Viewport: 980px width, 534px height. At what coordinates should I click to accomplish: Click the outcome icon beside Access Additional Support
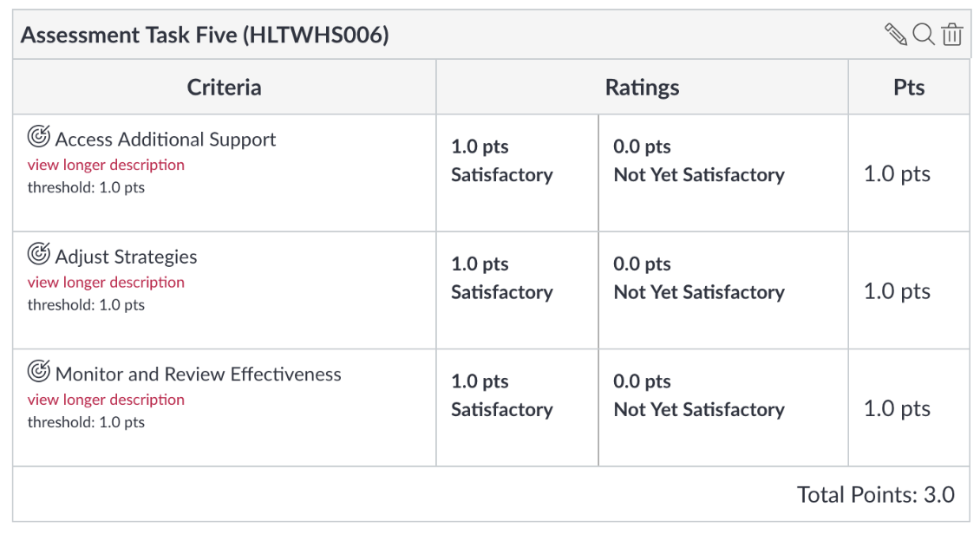(x=39, y=136)
